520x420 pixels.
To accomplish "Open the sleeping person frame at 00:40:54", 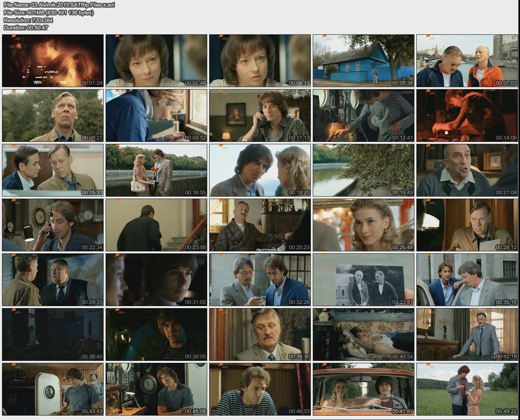I will 363,334.
